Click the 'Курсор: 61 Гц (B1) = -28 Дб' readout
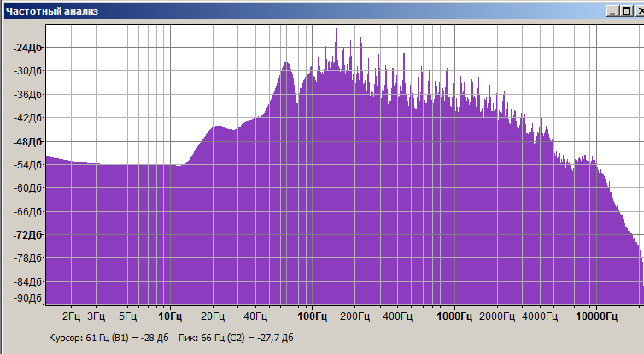Viewport: 644px width, 354px height. point(108,338)
